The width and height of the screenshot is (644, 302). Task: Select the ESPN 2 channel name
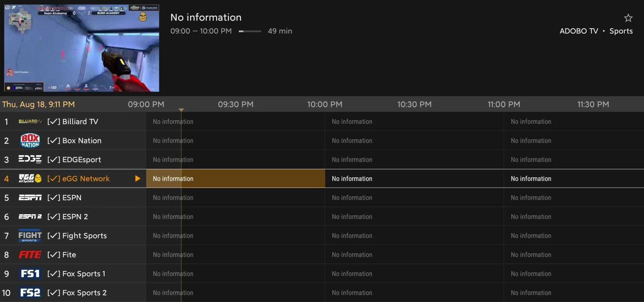[x=75, y=217]
